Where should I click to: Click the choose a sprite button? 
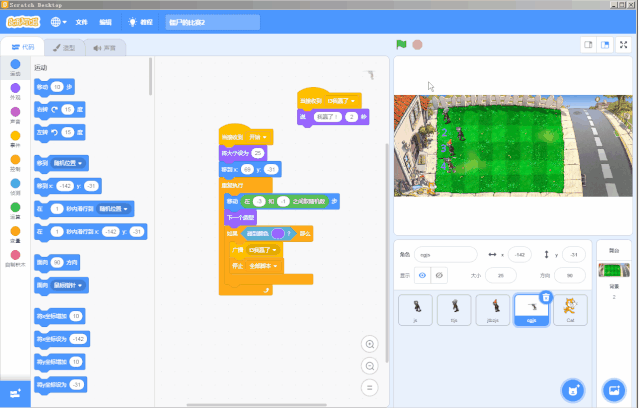coord(573,390)
